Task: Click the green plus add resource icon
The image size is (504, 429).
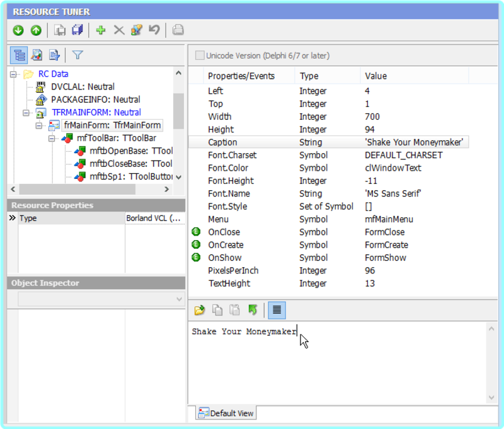Action: (101, 30)
